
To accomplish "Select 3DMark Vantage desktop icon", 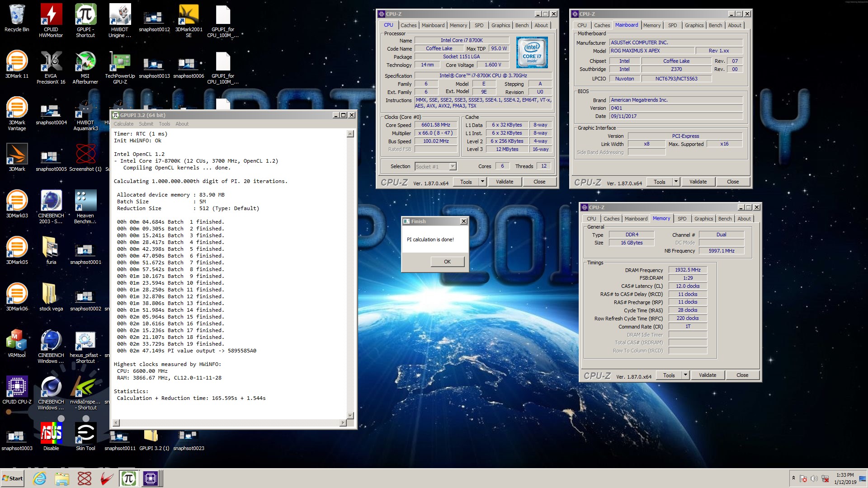I will tap(17, 114).
